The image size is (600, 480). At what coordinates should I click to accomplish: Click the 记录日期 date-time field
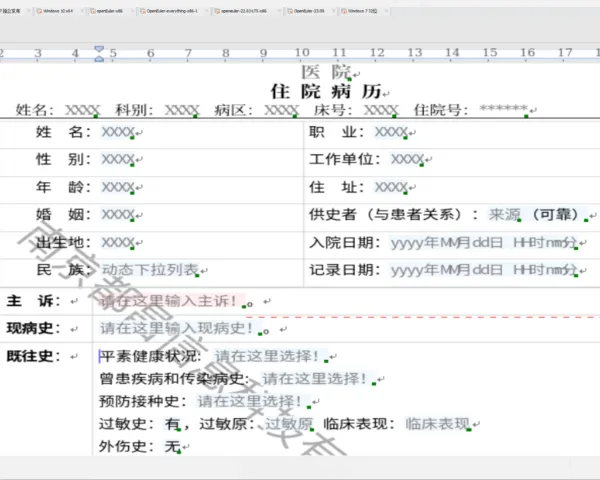[484, 270]
